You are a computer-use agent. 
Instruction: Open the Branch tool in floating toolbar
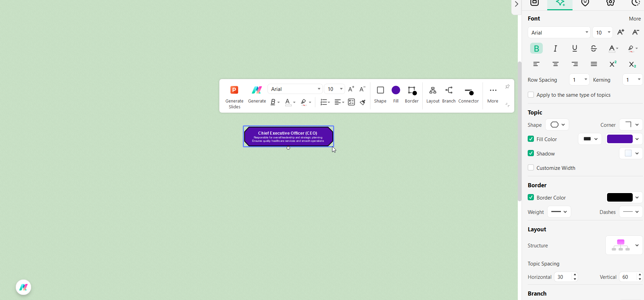coord(449,94)
